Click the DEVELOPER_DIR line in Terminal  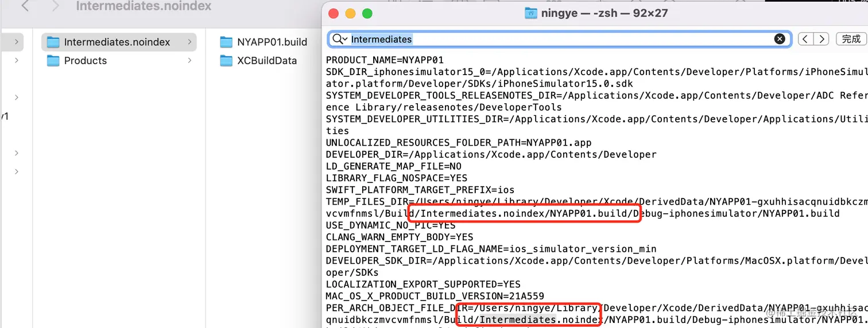pyautogui.click(x=491, y=154)
